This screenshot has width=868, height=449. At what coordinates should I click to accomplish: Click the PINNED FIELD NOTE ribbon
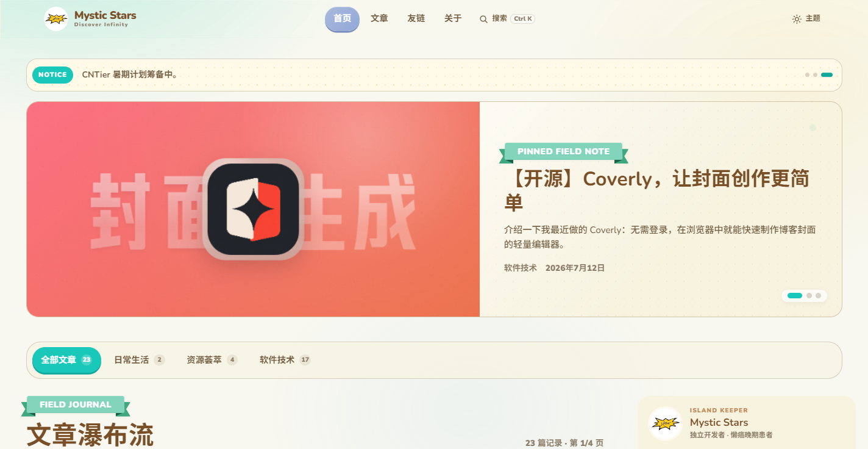coord(563,152)
